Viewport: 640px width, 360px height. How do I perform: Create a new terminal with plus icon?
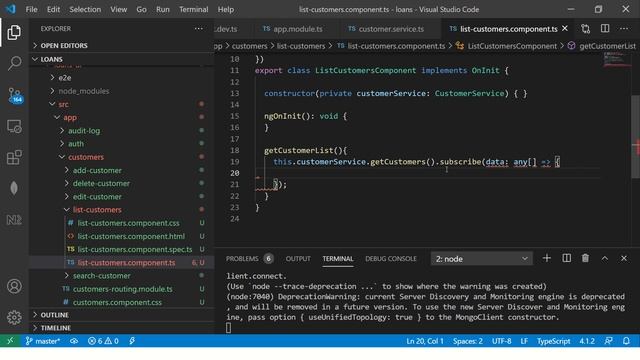[x=547, y=258]
